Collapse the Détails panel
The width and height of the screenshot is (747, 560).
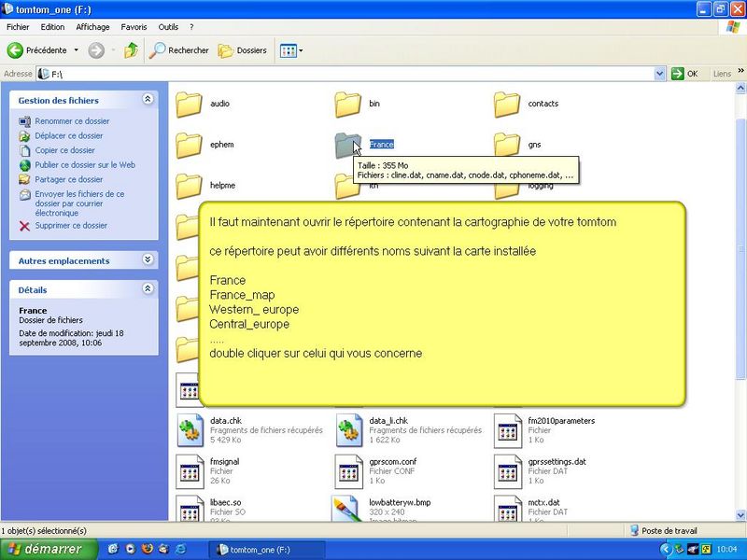pyautogui.click(x=148, y=288)
